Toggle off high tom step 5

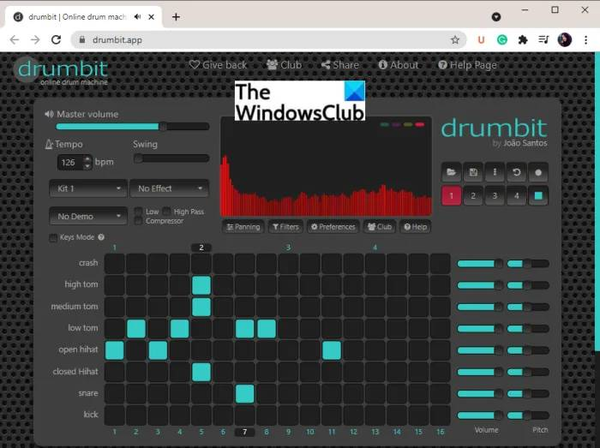point(201,285)
